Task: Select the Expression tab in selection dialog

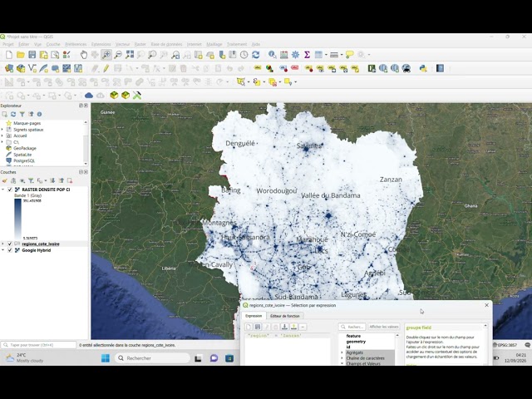Action: (254, 316)
